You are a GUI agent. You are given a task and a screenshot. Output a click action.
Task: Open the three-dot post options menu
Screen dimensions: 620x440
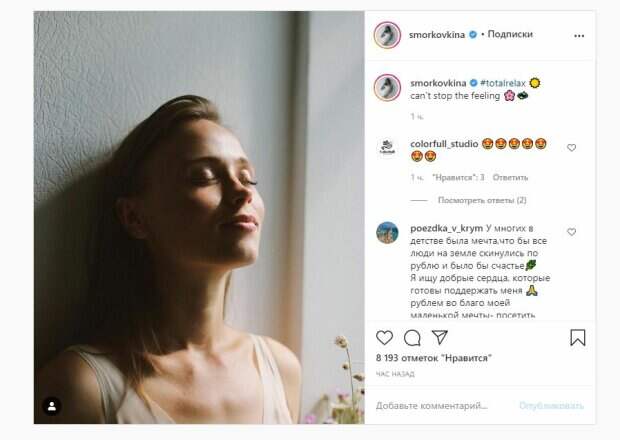point(579,35)
